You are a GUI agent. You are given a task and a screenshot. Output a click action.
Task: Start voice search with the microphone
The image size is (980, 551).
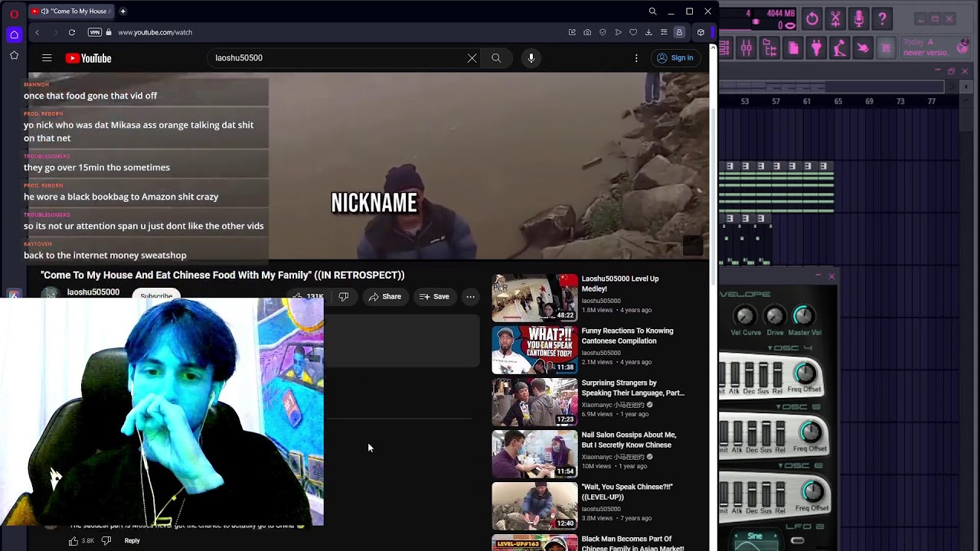pos(531,58)
